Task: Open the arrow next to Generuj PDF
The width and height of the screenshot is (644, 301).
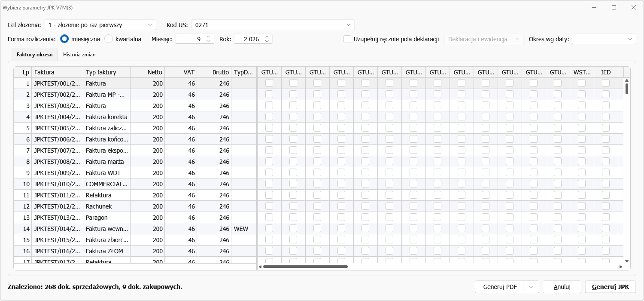Action: 532,287
